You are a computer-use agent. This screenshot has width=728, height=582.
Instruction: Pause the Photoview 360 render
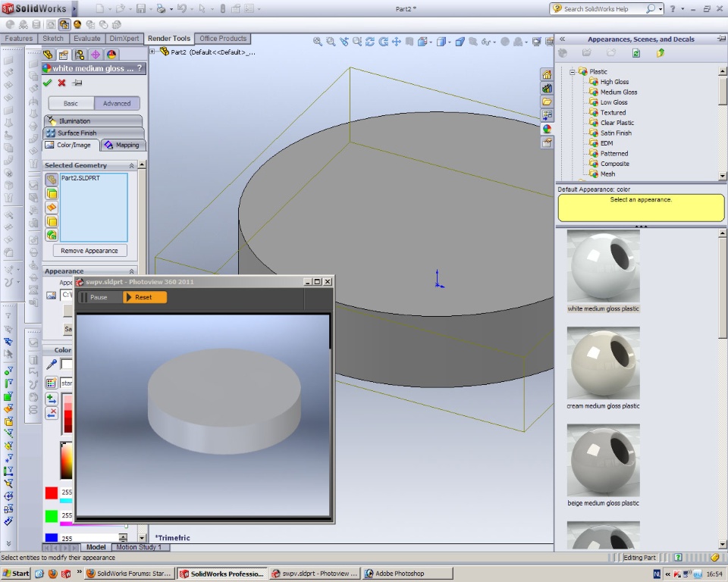point(99,297)
